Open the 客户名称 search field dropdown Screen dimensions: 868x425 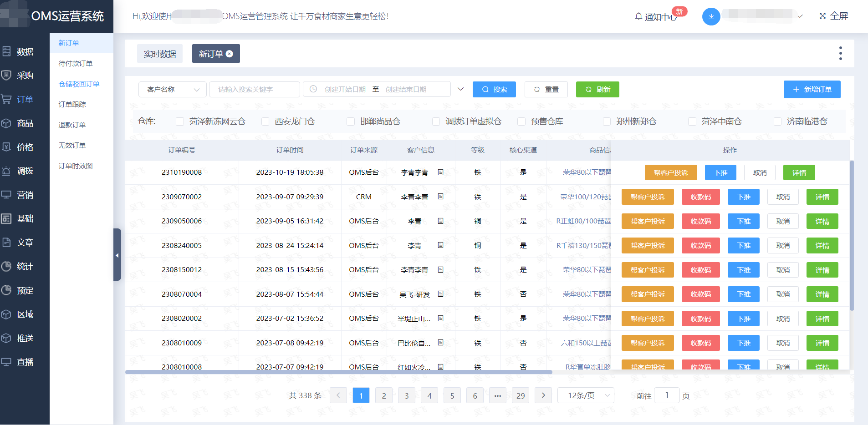pos(173,89)
